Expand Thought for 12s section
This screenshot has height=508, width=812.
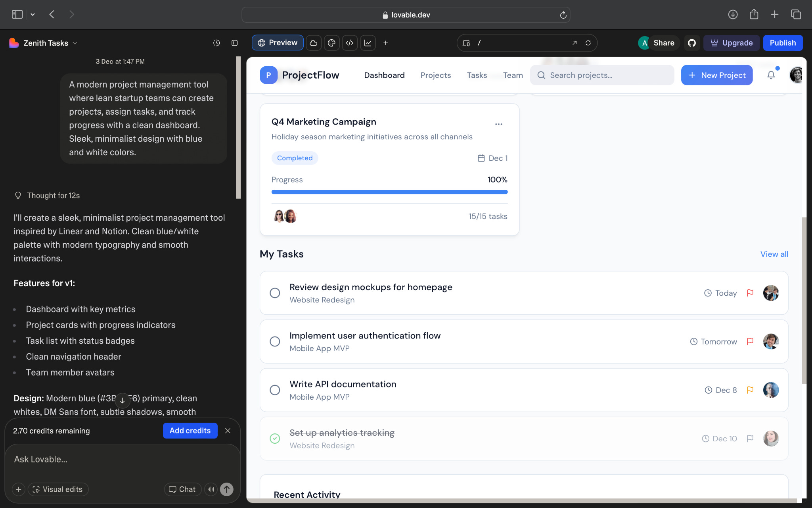[x=53, y=195]
